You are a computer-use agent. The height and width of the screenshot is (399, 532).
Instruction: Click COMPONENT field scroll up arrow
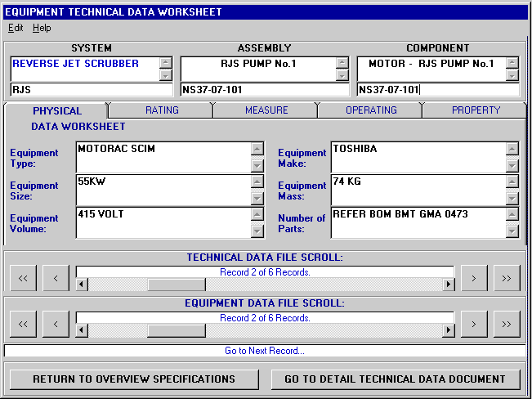point(512,62)
